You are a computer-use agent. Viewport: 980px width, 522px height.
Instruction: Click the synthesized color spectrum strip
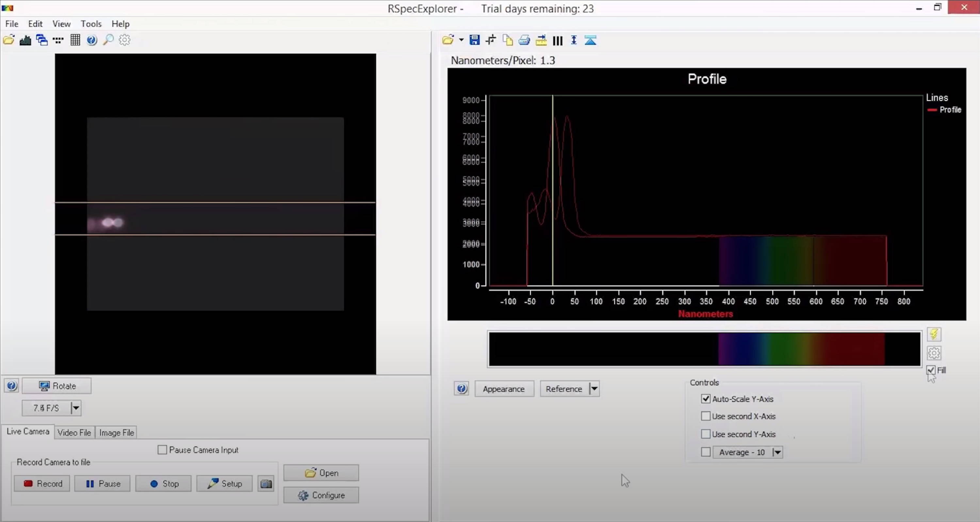click(704, 349)
